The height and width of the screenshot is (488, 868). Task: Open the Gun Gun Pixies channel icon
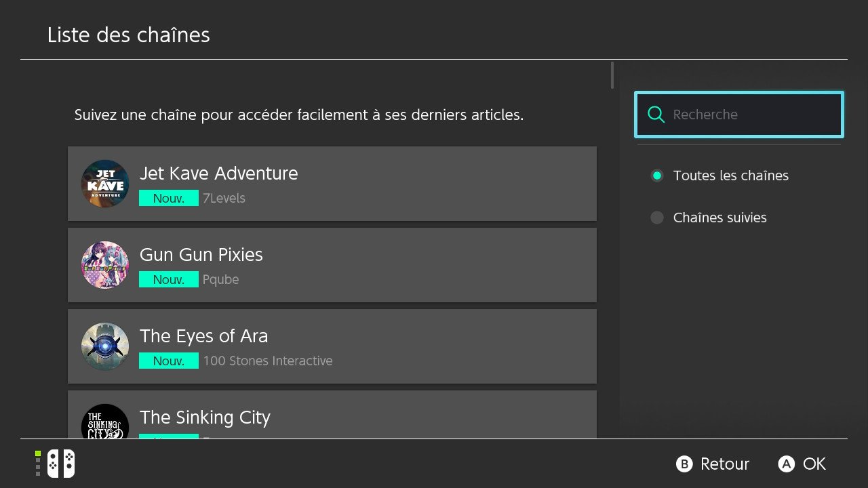pyautogui.click(x=105, y=265)
